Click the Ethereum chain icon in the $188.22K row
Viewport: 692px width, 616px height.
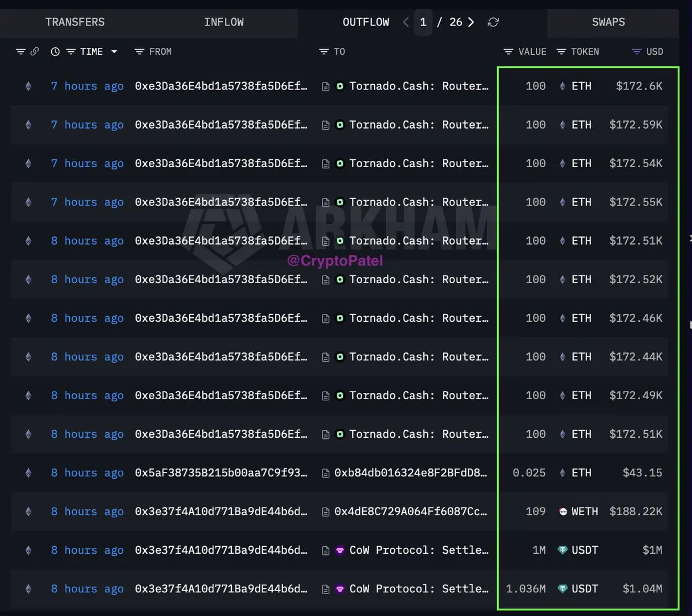pos(28,512)
